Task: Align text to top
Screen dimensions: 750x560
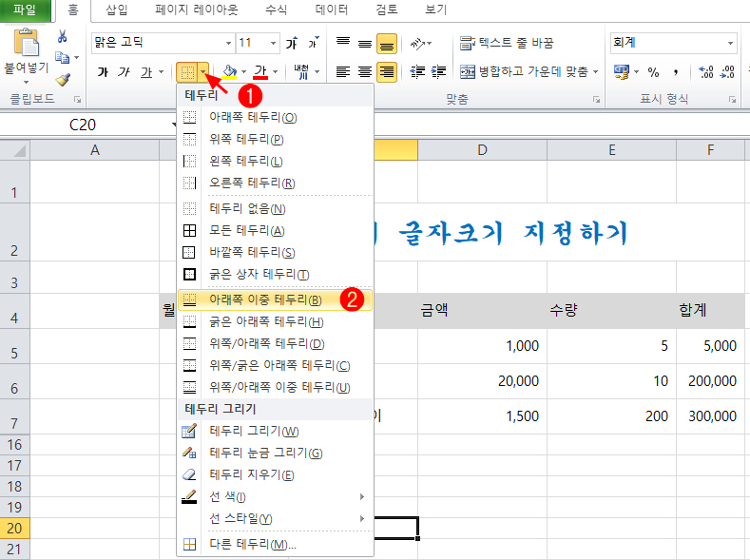Action: [343, 43]
